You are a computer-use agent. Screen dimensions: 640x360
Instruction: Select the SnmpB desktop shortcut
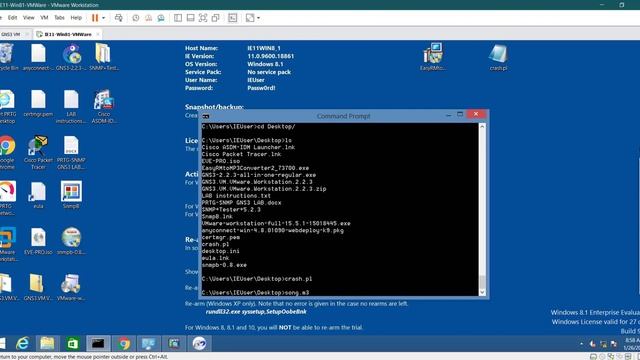(71, 196)
